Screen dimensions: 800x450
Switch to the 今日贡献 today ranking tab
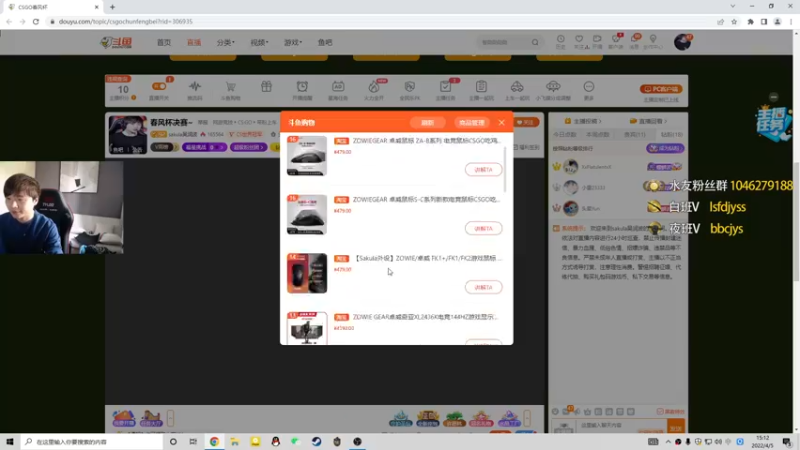coord(564,135)
